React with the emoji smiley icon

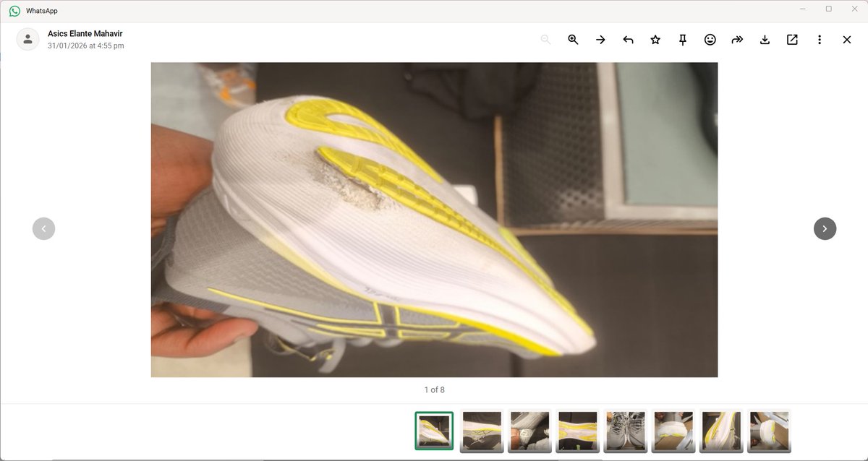click(710, 40)
